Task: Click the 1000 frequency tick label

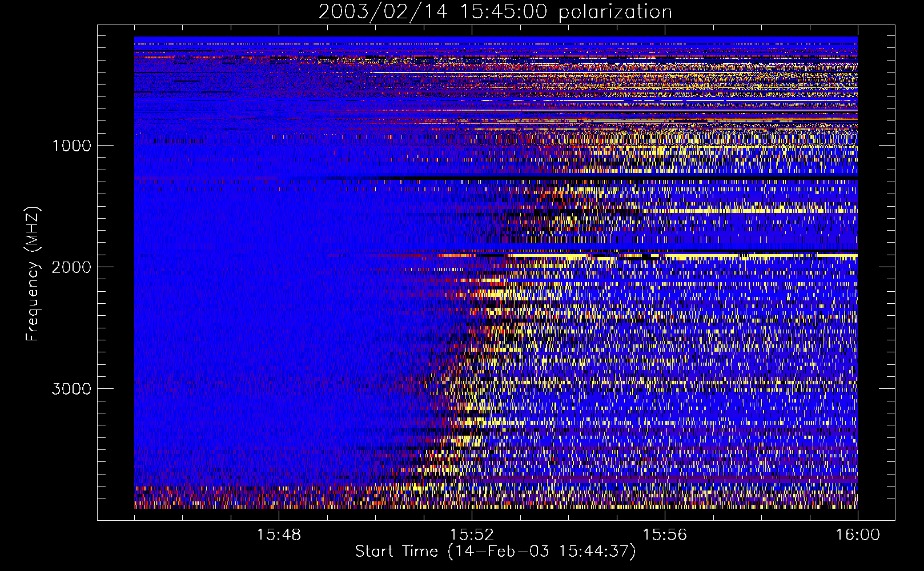Action: pyautogui.click(x=71, y=146)
